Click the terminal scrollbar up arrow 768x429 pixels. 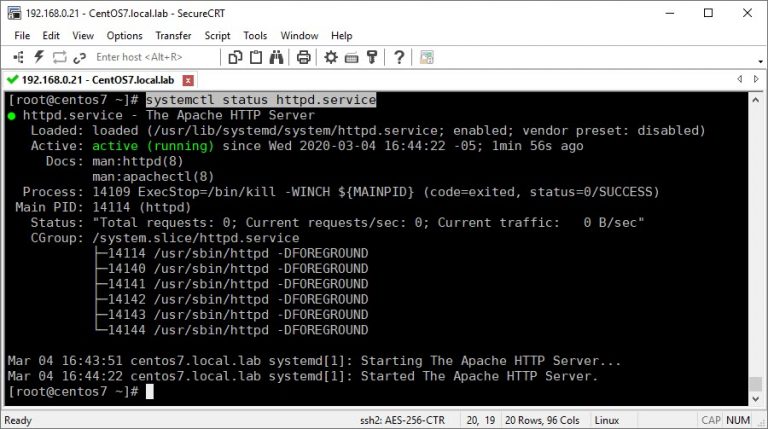[x=755, y=100]
